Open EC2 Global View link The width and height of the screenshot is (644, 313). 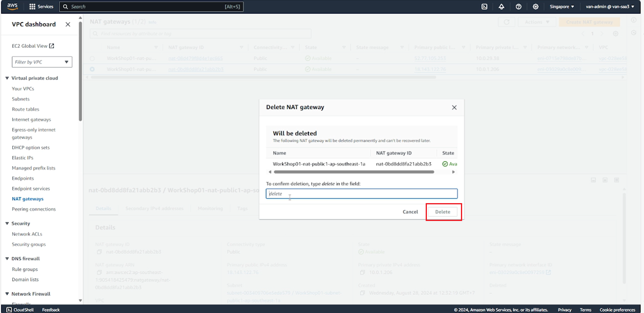(33, 46)
